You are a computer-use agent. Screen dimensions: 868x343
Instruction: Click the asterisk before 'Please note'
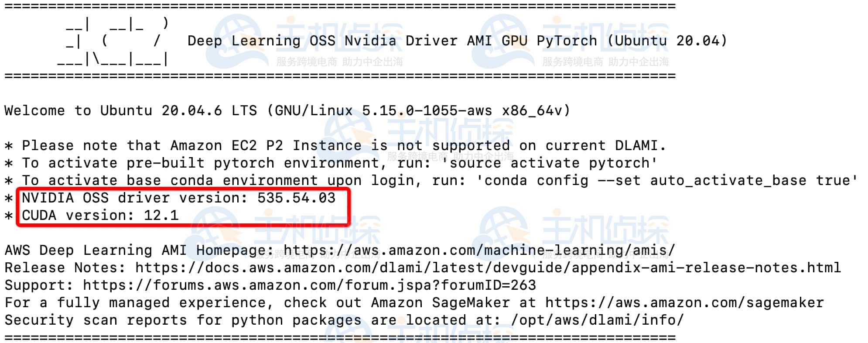(9, 146)
